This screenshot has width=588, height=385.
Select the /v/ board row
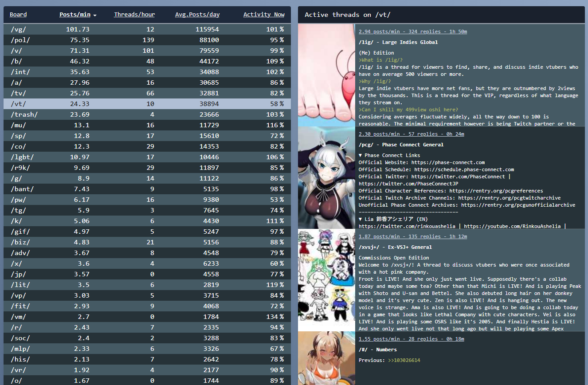click(147, 51)
